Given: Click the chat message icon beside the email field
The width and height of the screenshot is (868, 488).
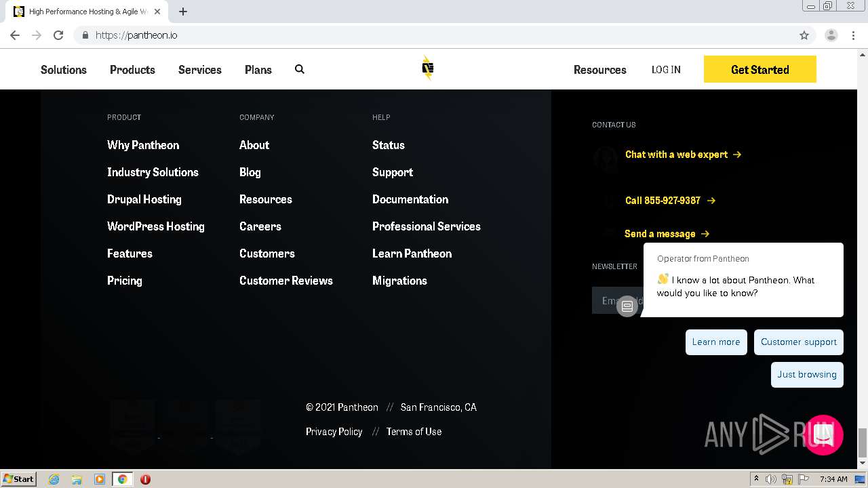Looking at the screenshot, I should [x=627, y=306].
